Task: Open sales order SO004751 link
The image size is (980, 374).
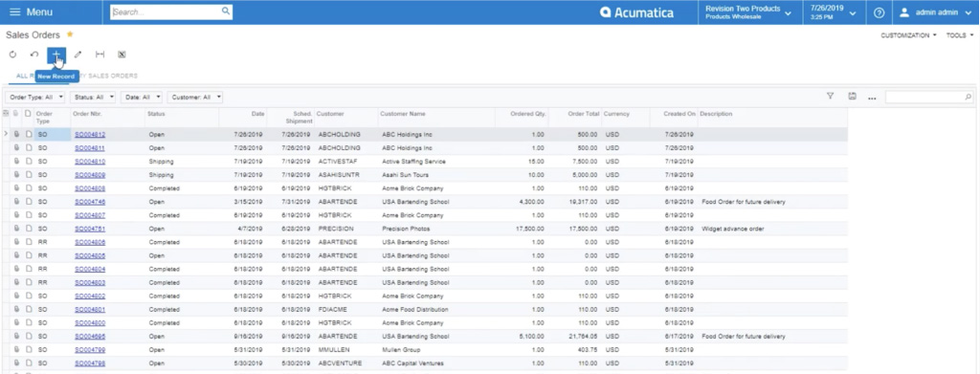Action: pyautogui.click(x=90, y=229)
